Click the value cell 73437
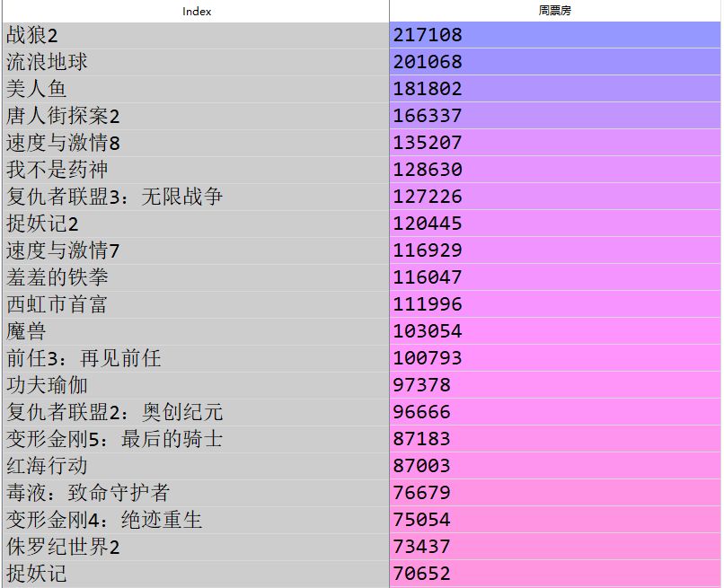This screenshot has height=588, width=724. 554,547
